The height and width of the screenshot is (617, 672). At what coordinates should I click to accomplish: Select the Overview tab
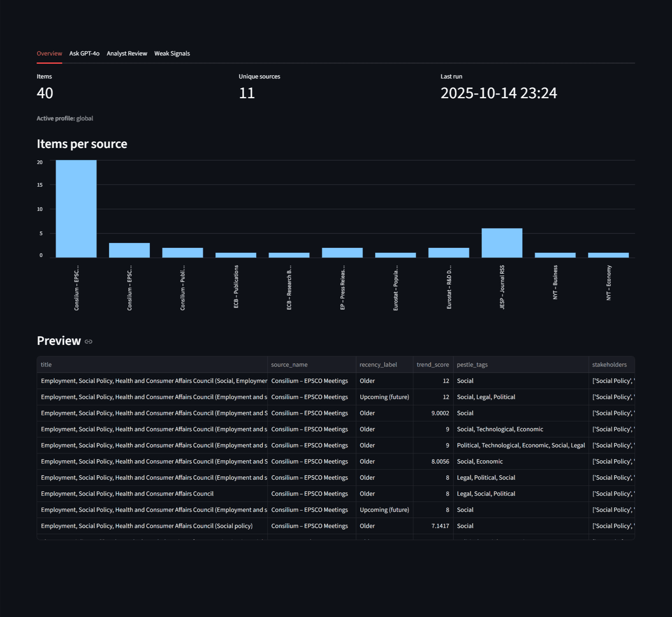point(49,53)
